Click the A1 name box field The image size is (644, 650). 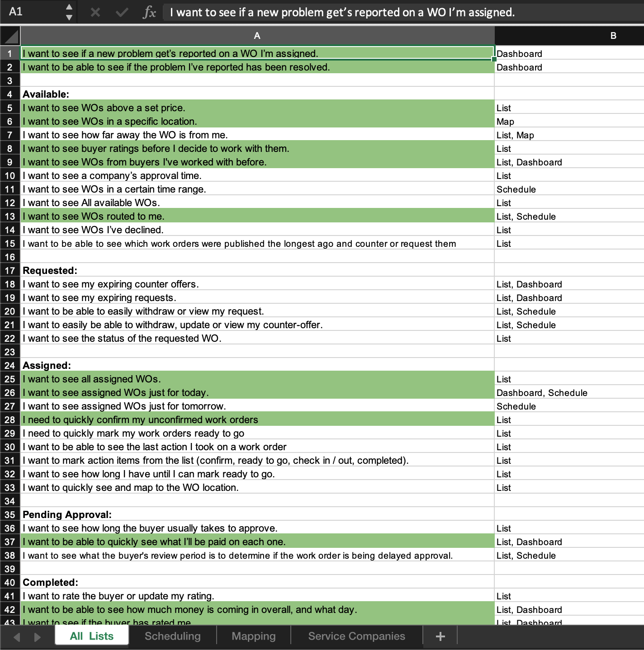click(32, 12)
